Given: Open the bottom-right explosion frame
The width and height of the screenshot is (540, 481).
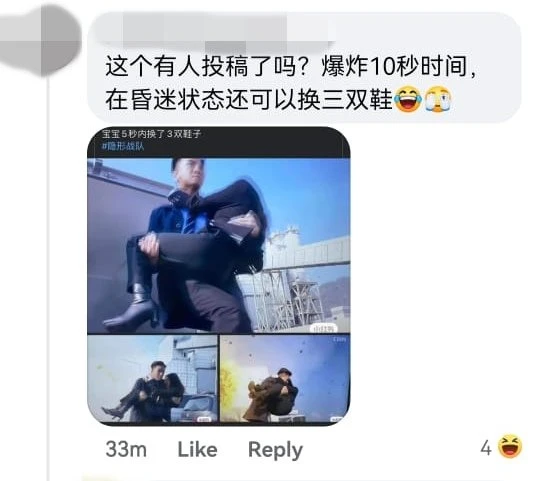Looking at the screenshot, I should [285, 379].
